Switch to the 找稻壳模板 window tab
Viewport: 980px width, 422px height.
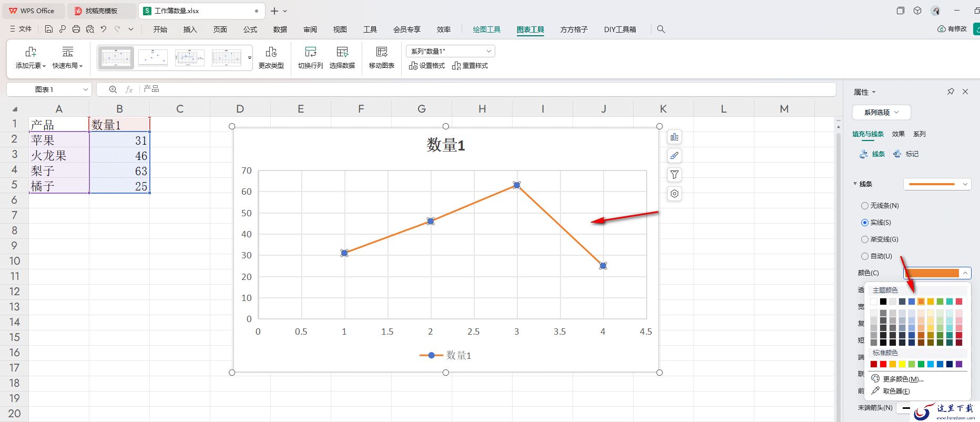[x=103, y=11]
